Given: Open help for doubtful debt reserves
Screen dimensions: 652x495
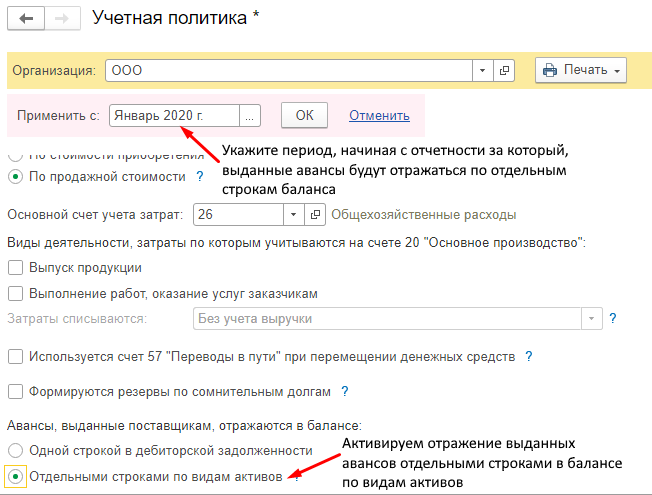Looking at the screenshot, I should click(345, 391).
